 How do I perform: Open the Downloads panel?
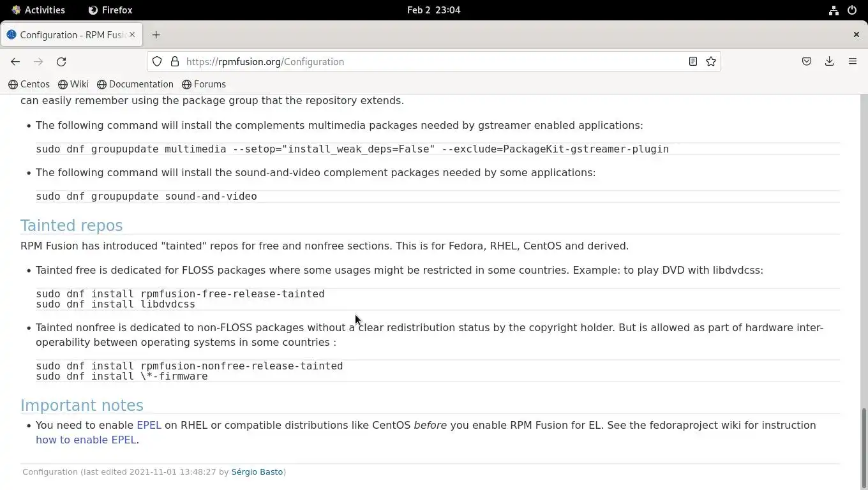(830, 62)
